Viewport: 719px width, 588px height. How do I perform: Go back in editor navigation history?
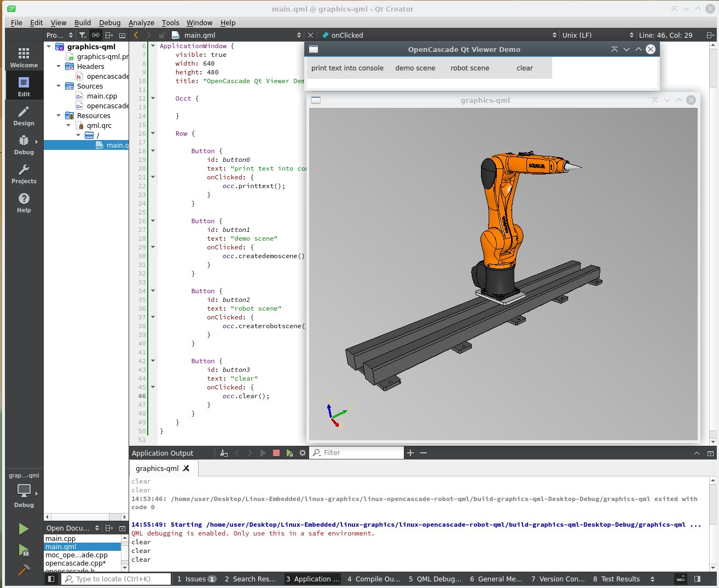point(136,35)
